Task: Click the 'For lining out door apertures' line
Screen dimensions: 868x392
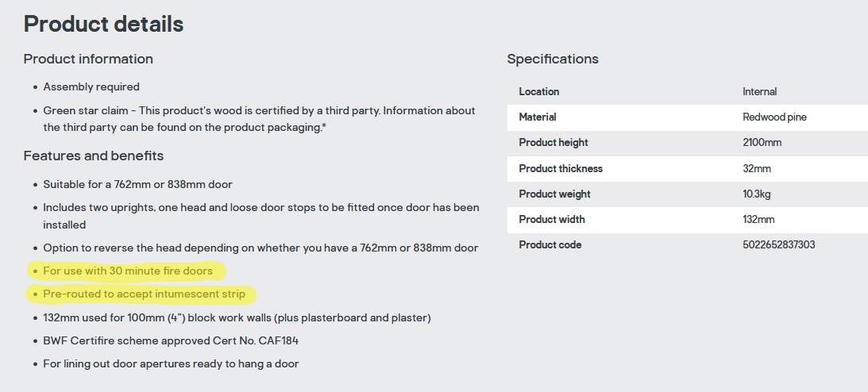Action: pyautogui.click(x=171, y=363)
